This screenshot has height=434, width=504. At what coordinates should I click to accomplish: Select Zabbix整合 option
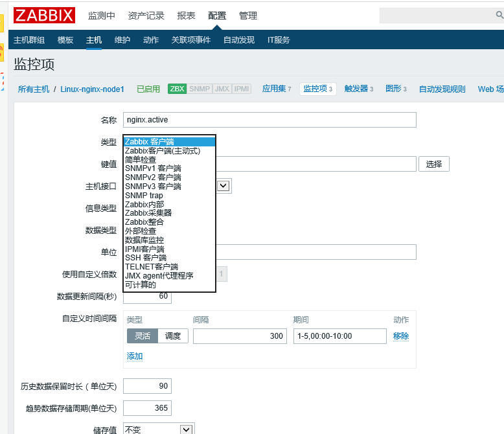(169, 222)
